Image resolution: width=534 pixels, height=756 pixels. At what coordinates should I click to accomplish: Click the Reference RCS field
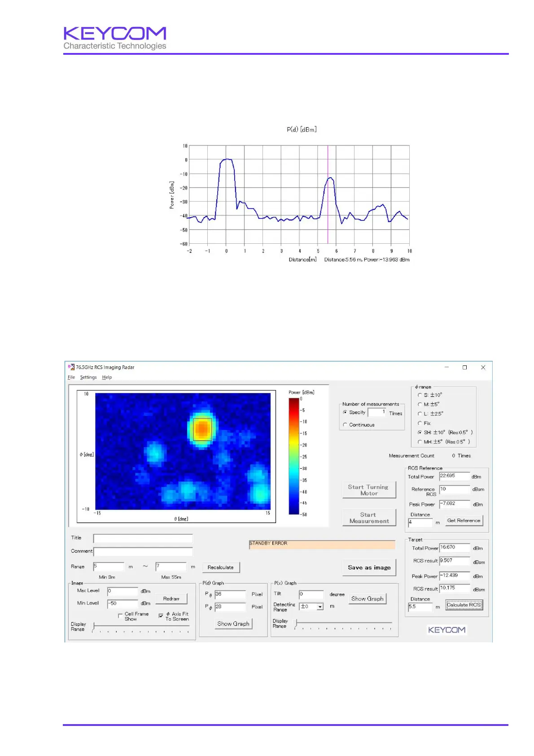coord(455,489)
